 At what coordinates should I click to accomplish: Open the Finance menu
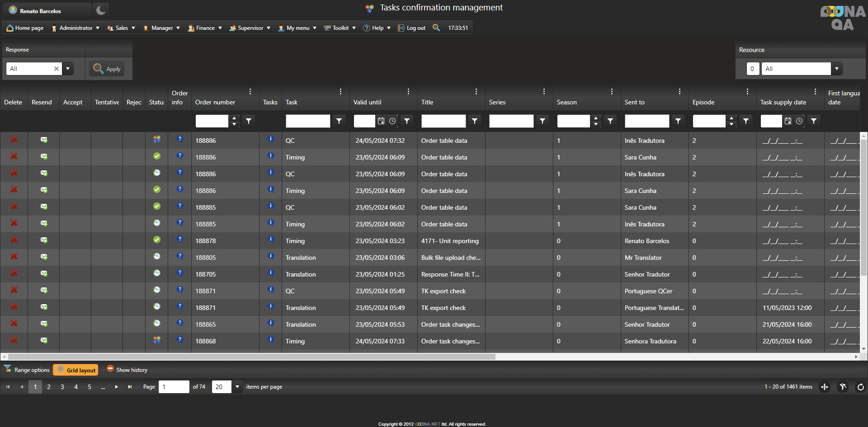205,28
